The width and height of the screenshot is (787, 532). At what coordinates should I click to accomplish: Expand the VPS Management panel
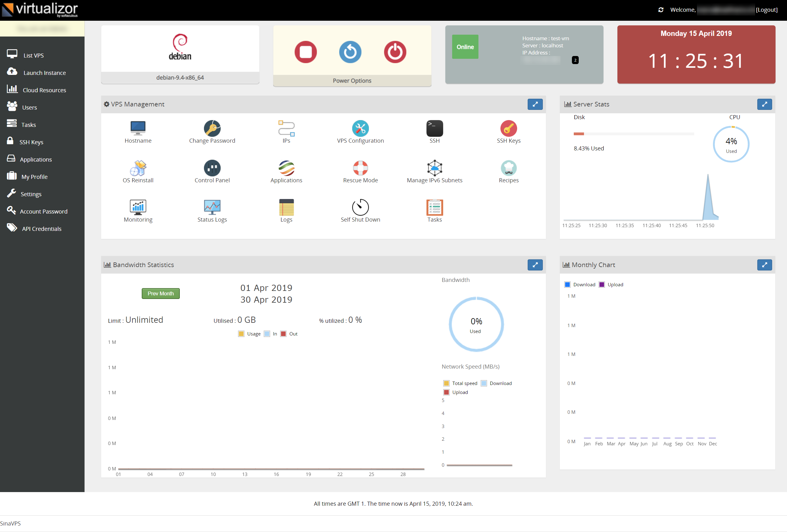(535, 104)
